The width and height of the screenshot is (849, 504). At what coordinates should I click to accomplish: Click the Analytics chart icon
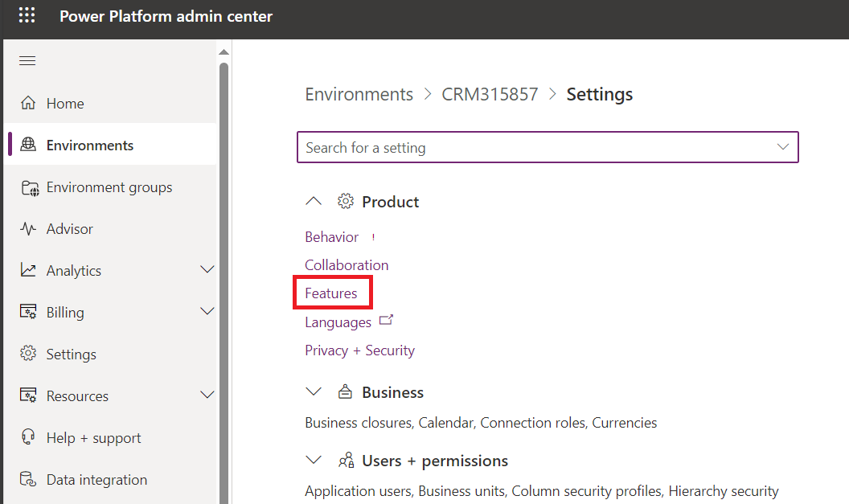click(28, 269)
